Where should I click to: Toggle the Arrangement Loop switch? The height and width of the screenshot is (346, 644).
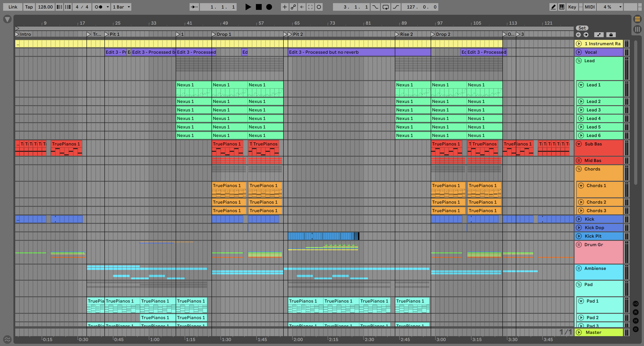pyautogui.click(x=385, y=7)
